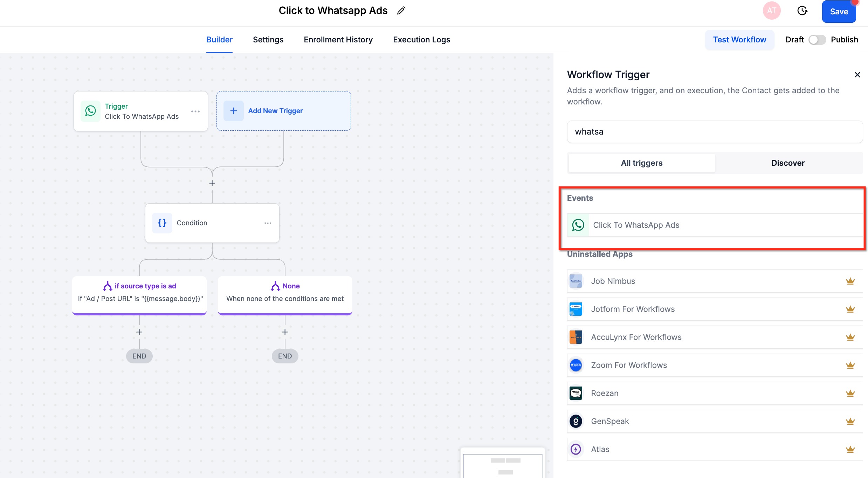Image resolution: width=868 pixels, height=478 pixels.
Task: Add step below the None branch
Action: pos(285,332)
